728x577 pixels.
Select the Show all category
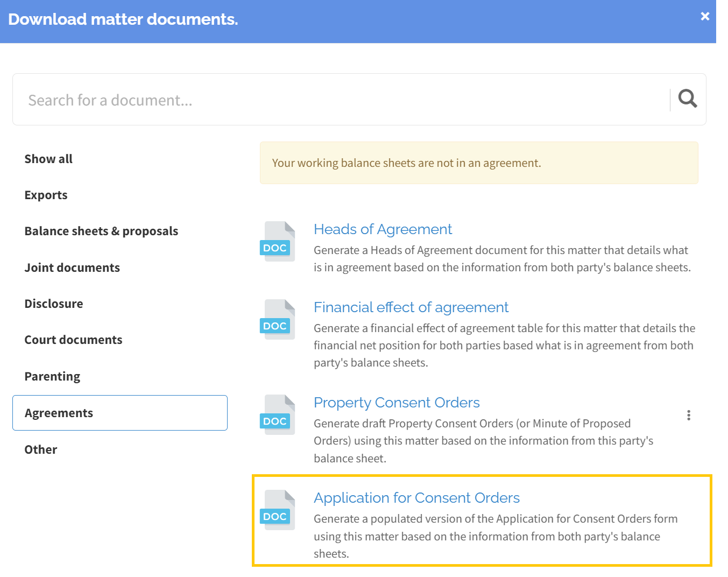tap(48, 159)
